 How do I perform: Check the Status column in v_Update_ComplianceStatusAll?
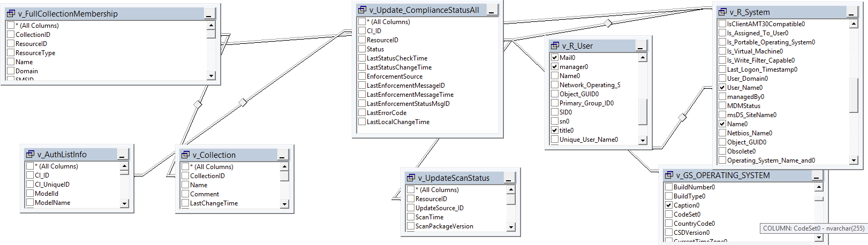click(x=362, y=49)
